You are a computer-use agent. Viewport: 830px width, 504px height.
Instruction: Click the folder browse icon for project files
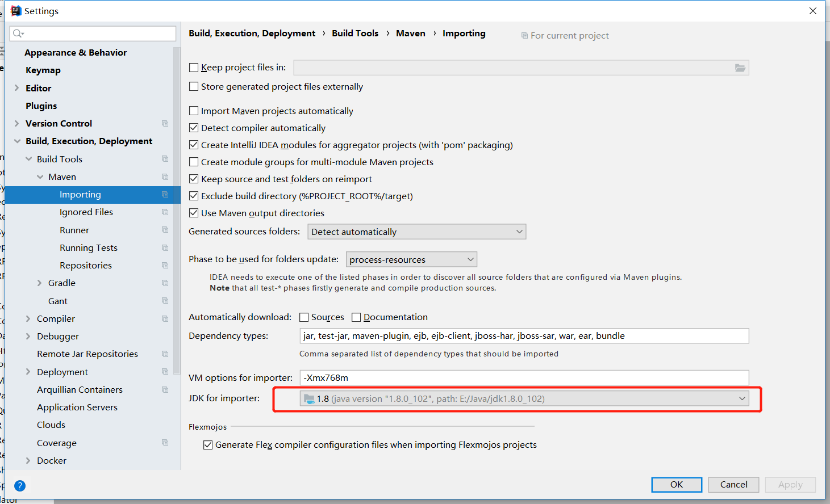pyautogui.click(x=740, y=68)
